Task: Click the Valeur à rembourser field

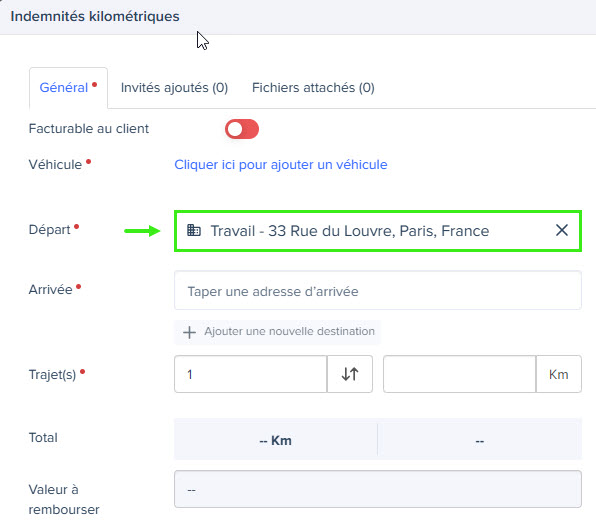Action: point(378,489)
